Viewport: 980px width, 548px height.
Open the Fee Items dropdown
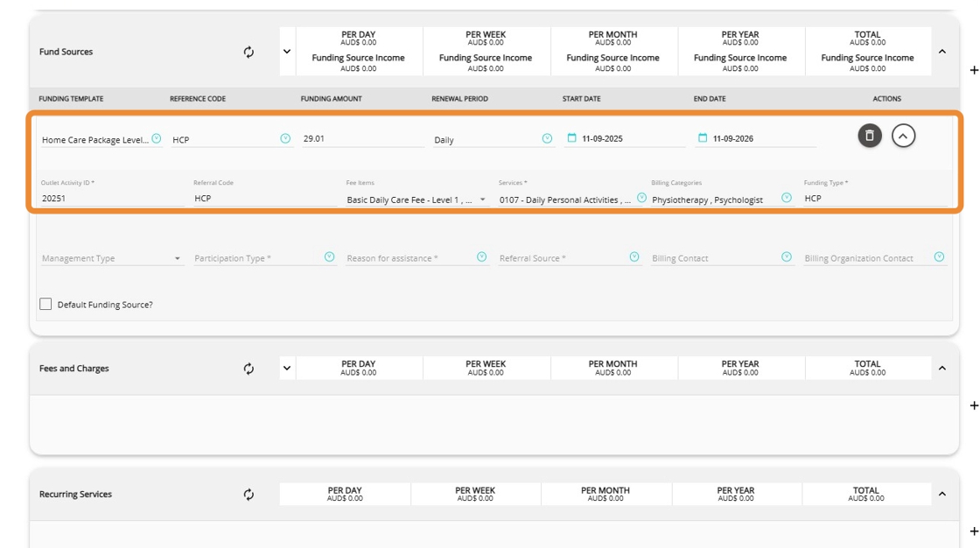coord(482,200)
